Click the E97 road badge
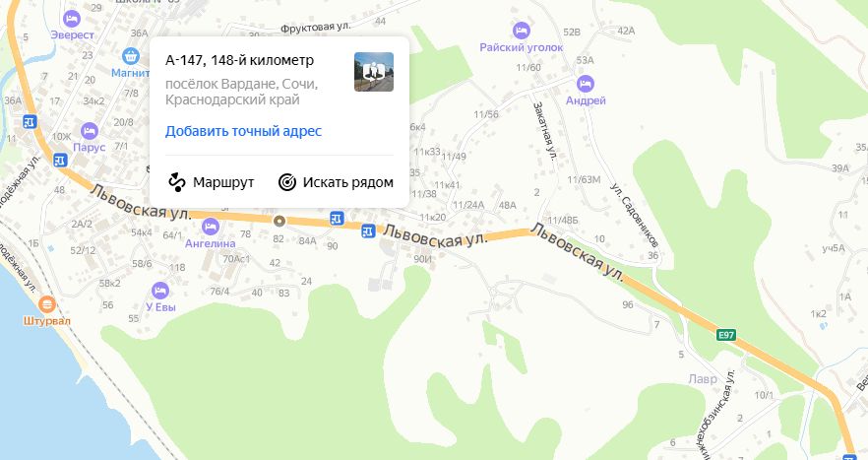The height and width of the screenshot is (460, 868). tap(725, 335)
